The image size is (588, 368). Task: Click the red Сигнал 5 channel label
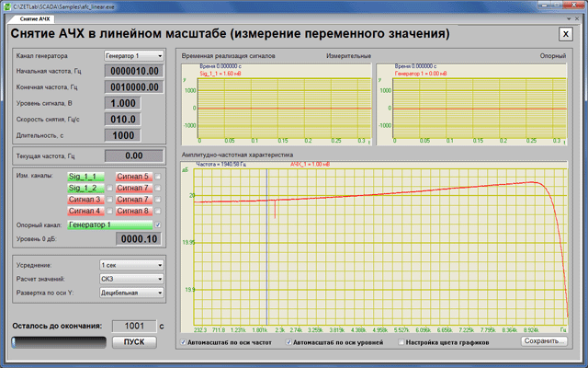pyautogui.click(x=134, y=177)
